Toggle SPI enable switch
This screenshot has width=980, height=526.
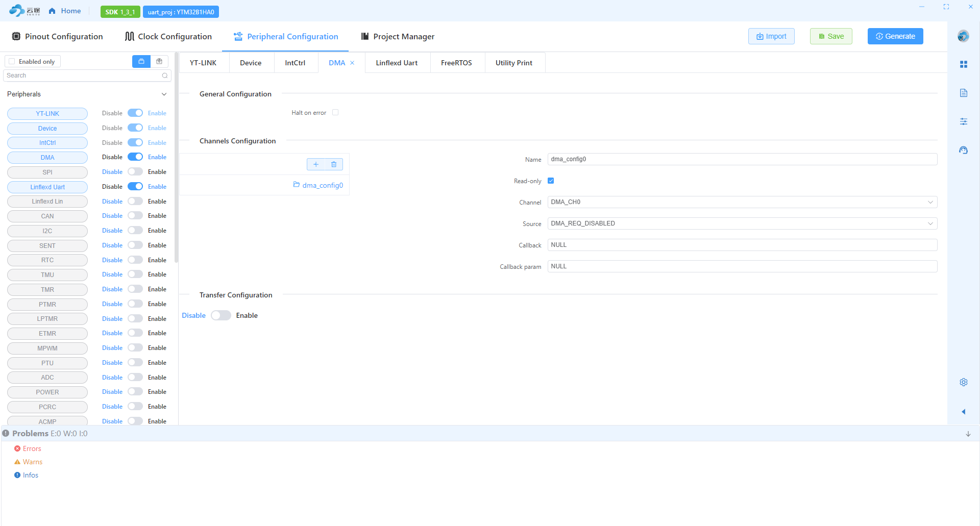(x=135, y=172)
